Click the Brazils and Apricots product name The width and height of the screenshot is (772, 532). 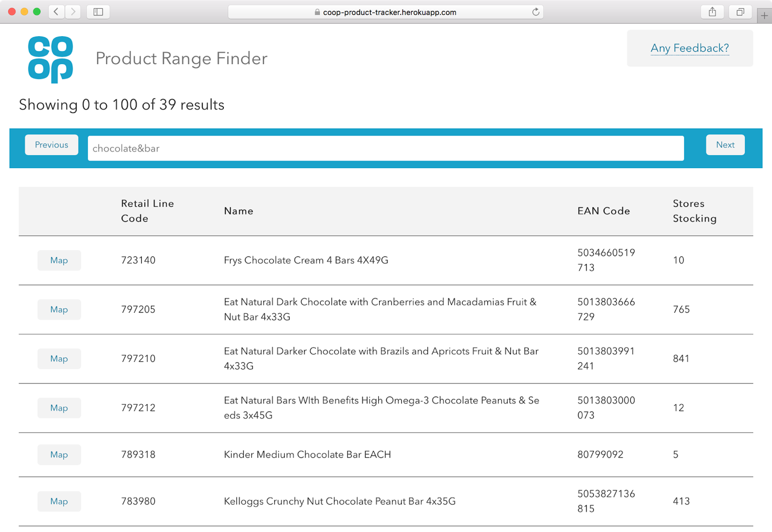(381, 358)
